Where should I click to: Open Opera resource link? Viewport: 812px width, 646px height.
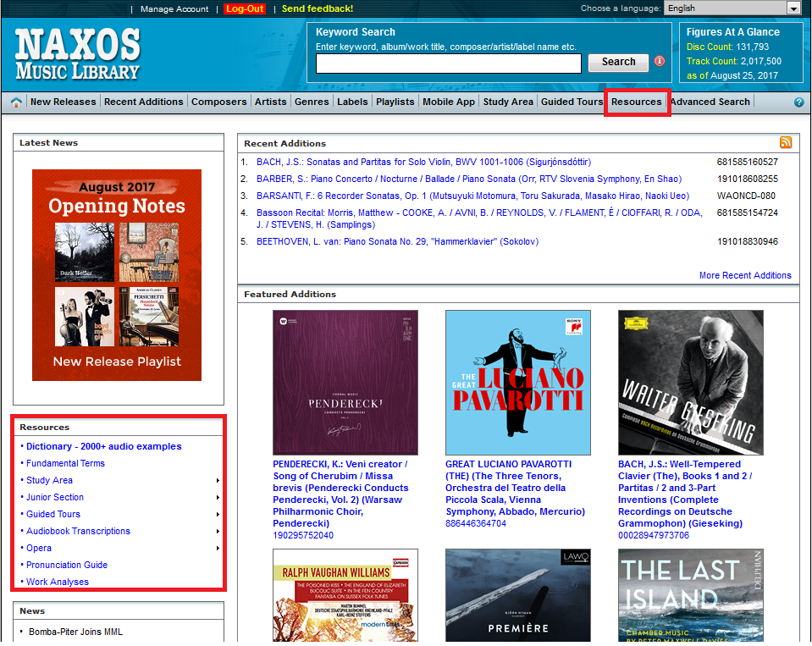(x=39, y=549)
